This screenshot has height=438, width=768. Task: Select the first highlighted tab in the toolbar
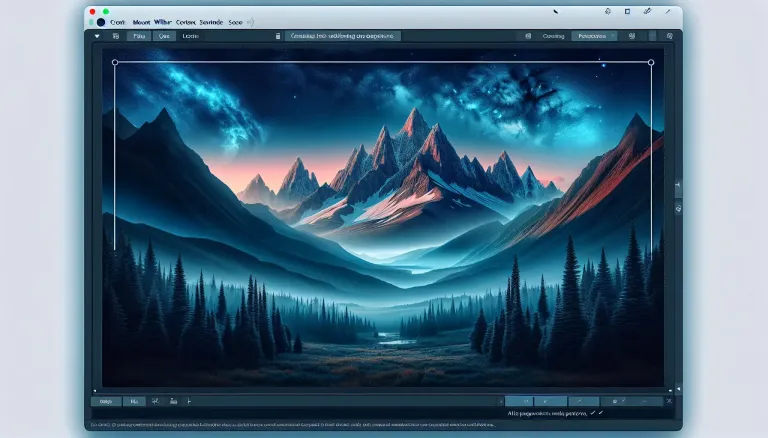pyautogui.click(x=138, y=35)
